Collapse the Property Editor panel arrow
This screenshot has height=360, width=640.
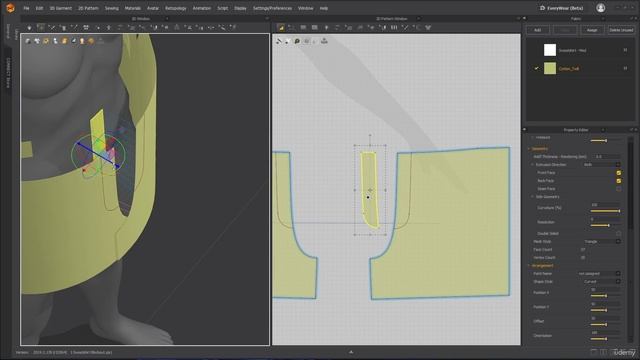[524, 130]
